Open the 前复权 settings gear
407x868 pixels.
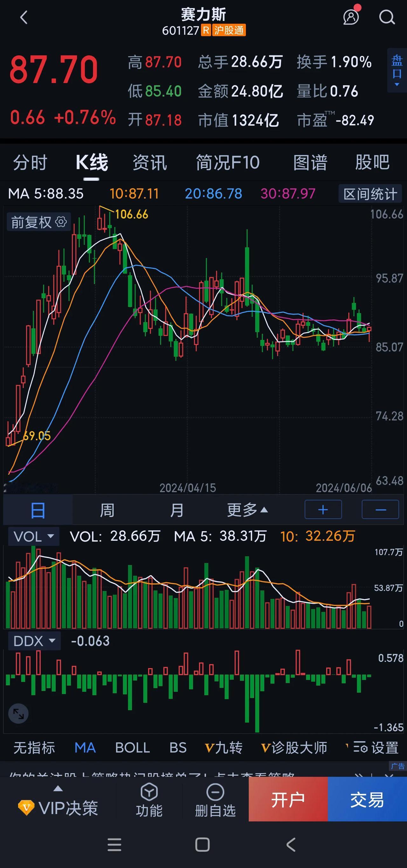click(61, 222)
